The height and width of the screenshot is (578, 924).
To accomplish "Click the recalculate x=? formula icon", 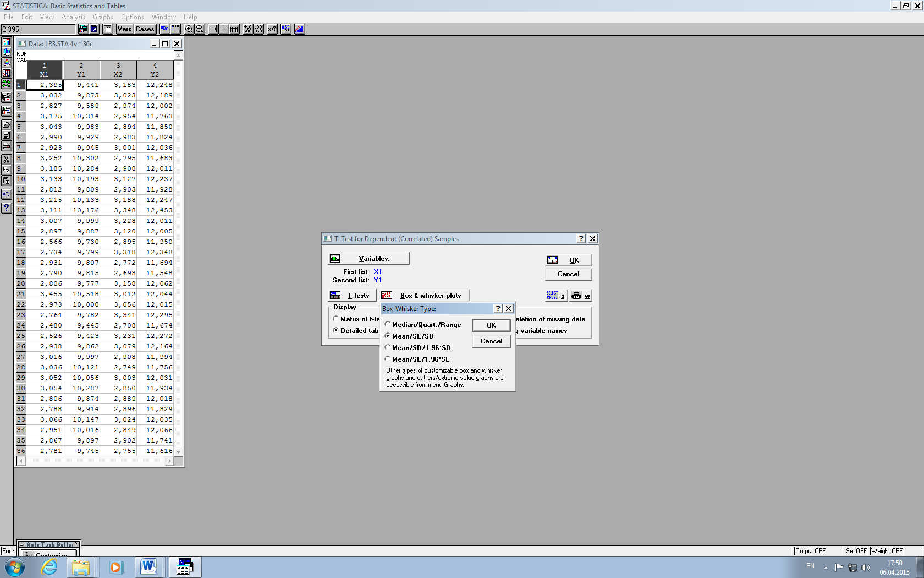I will click(x=272, y=29).
